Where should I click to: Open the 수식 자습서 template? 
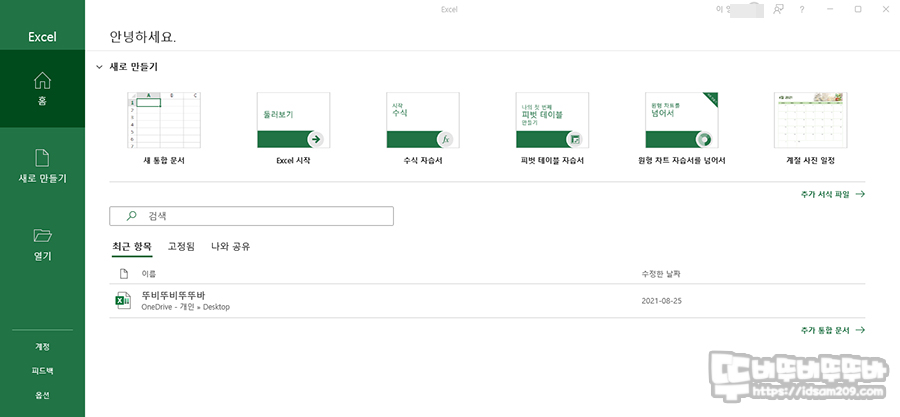pyautogui.click(x=422, y=128)
